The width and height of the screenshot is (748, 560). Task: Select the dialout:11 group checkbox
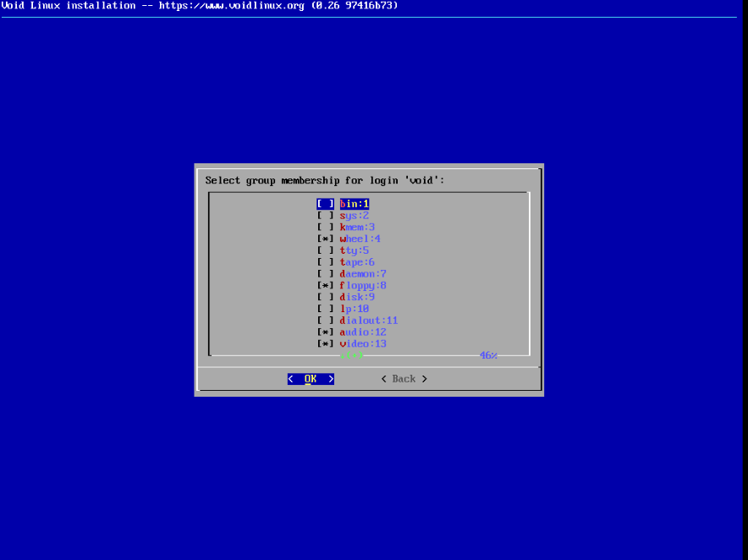(325, 320)
